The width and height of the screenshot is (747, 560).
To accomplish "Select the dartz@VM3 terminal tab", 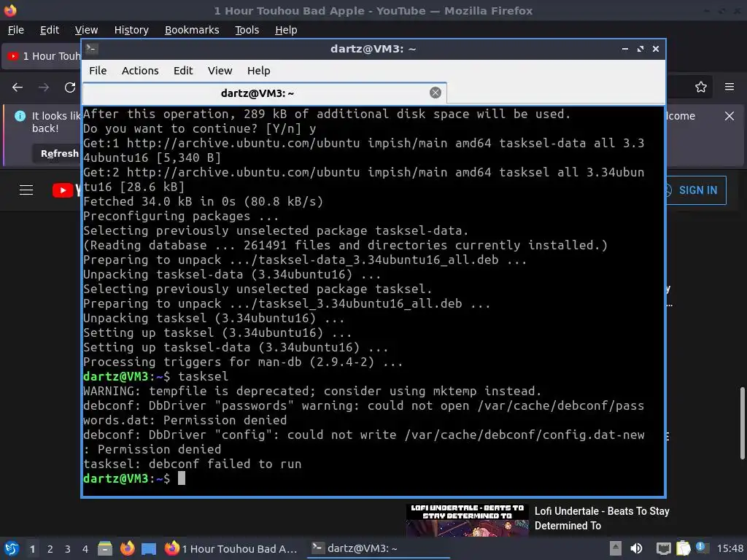I will tap(264, 93).
